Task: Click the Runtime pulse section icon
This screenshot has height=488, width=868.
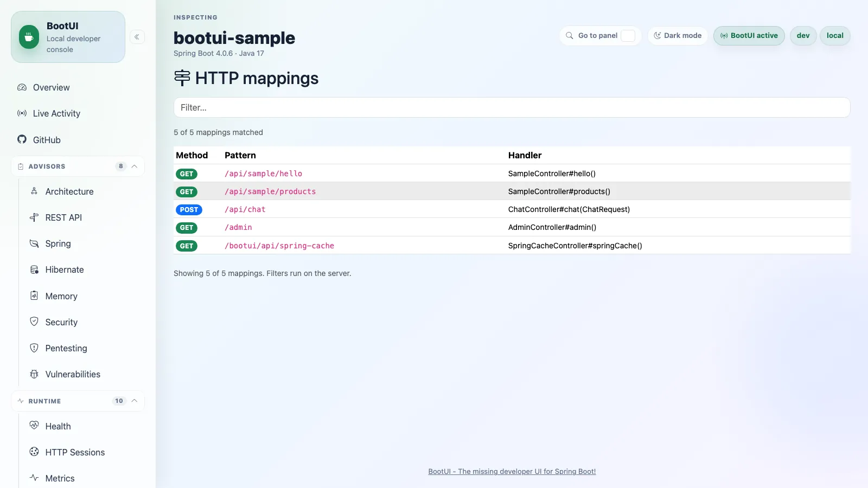Action: (21, 401)
